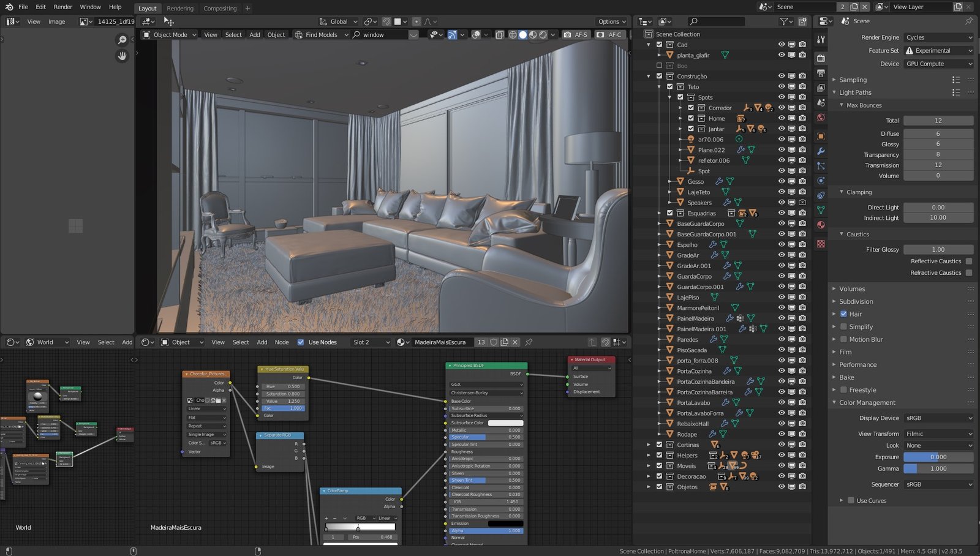Pin the node editor material with pin icon

point(529,342)
